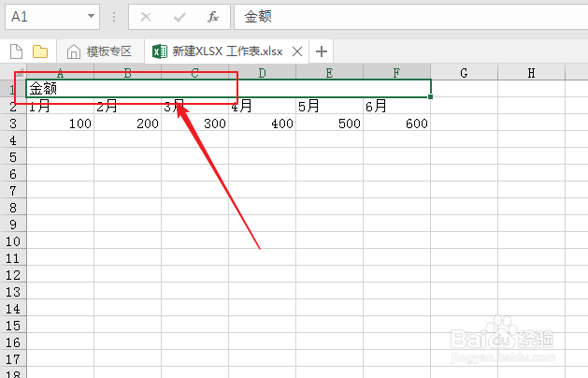This screenshot has height=378, width=588.
Task: Select column E header
Action: (x=330, y=72)
